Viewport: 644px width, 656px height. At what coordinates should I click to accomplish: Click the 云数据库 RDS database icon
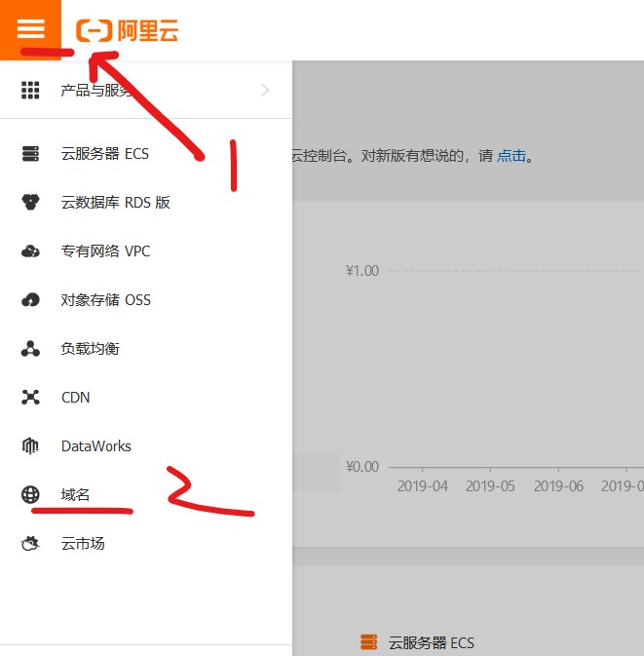[x=30, y=202]
